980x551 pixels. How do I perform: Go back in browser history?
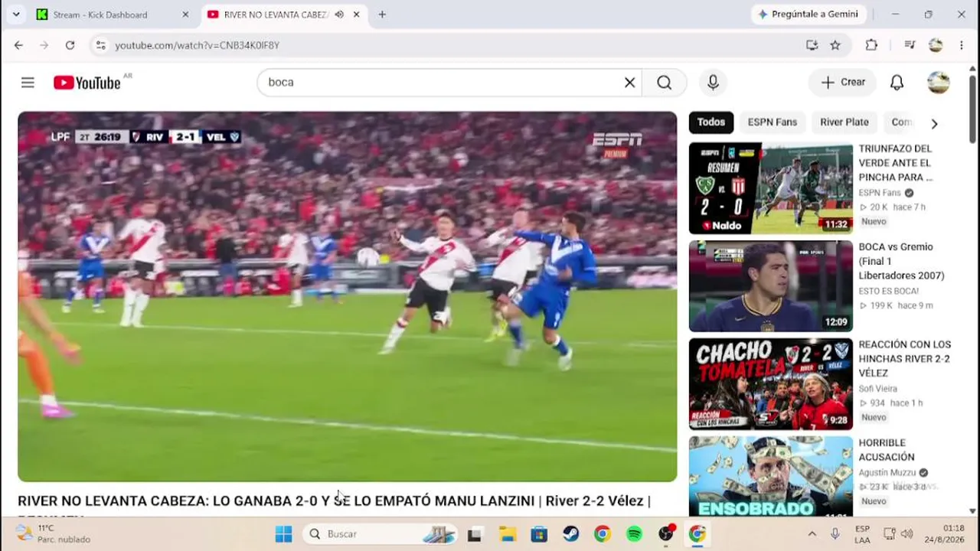click(x=18, y=45)
